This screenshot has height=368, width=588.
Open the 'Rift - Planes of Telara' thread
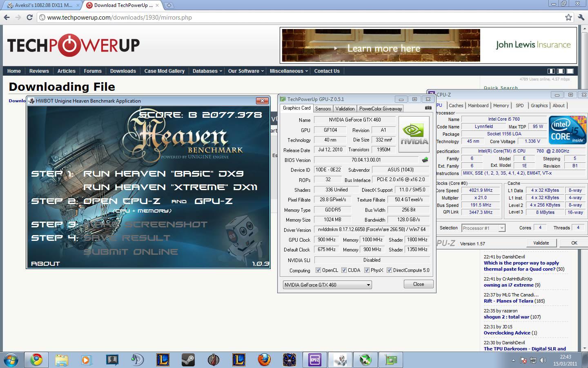pyautogui.click(x=508, y=301)
